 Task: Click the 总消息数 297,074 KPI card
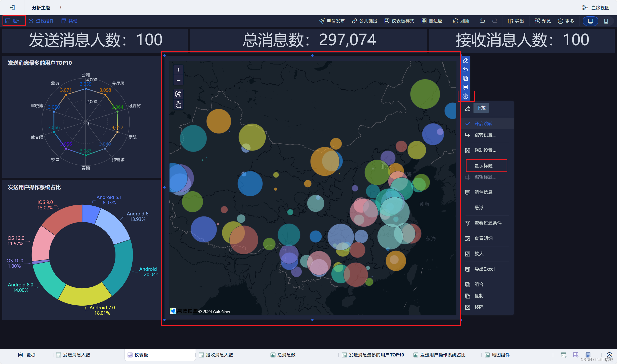(308, 40)
